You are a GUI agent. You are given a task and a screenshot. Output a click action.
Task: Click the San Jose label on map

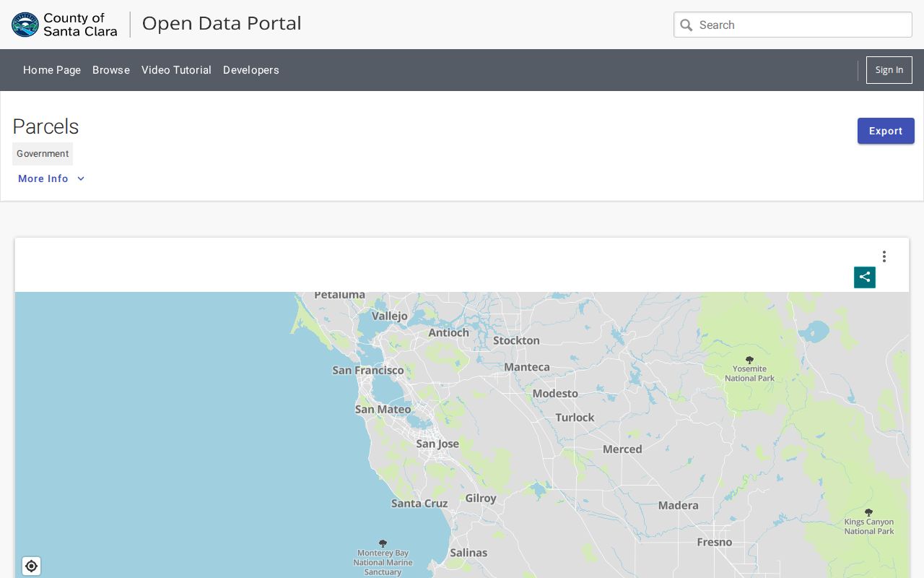[437, 444]
